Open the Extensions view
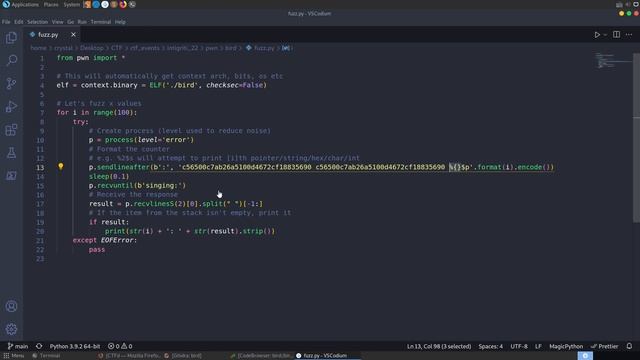640x360 pixels. pyautogui.click(x=11, y=130)
